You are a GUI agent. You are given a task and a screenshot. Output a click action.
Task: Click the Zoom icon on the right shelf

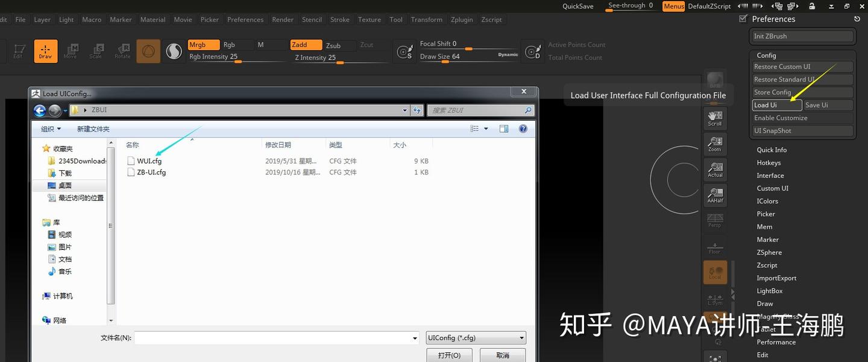click(x=714, y=144)
